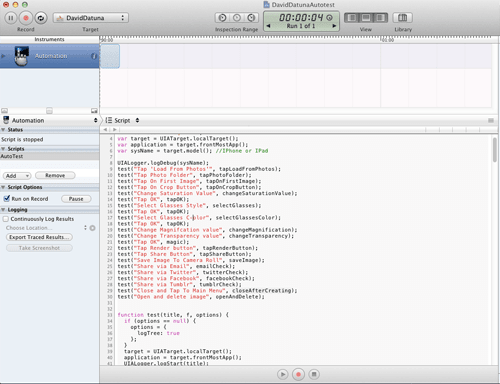
Task: Toggle the loop playback button in toolbar
Action: (x=41, y=18)
